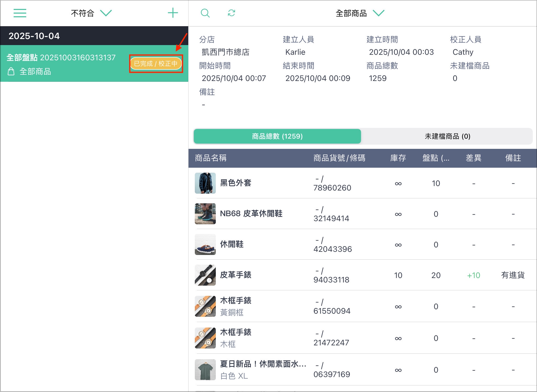Switch to 商品總數 (1259) tab

click(277, 136)
